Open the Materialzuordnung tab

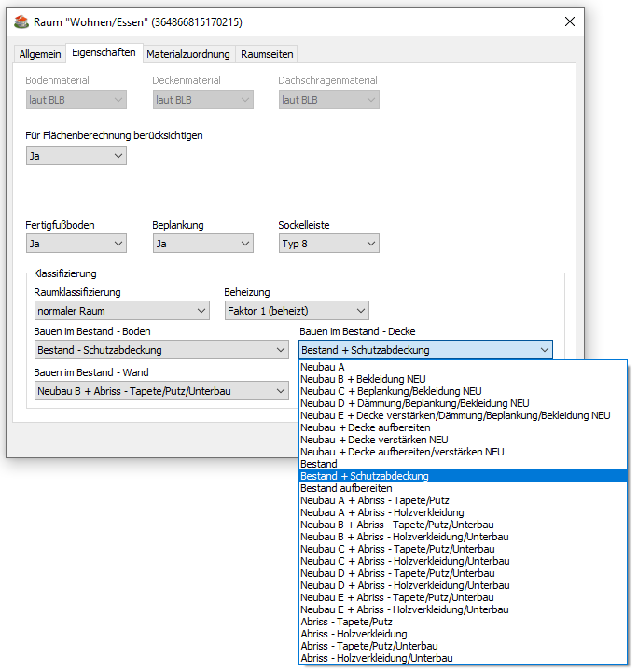click(187, 54)
